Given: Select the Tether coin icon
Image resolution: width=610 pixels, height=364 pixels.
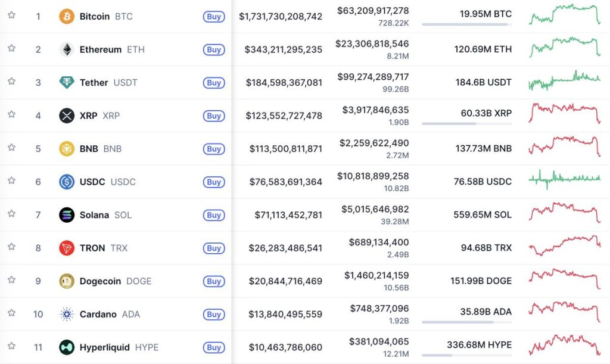Looking at the screenshot, I should [x=67, y=83].
